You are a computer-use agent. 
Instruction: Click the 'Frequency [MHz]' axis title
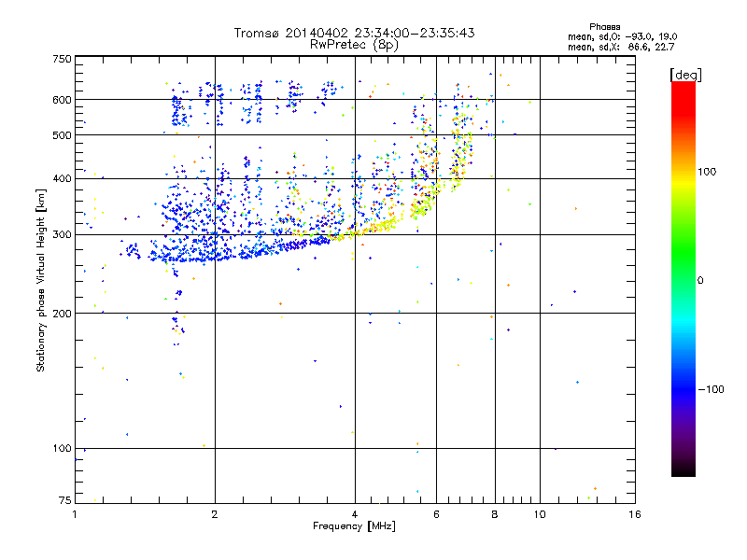click(354, 526)
